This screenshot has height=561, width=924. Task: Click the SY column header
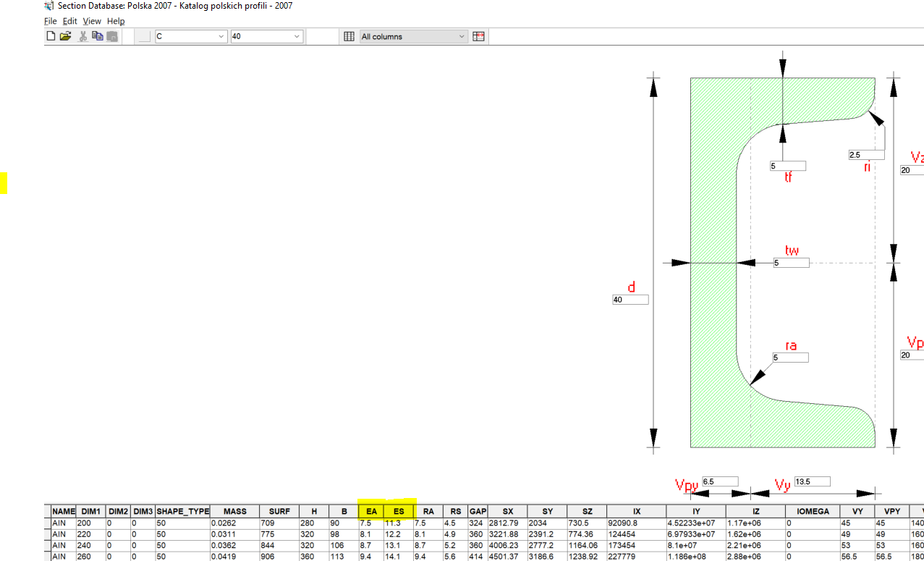tap(547, 511)
